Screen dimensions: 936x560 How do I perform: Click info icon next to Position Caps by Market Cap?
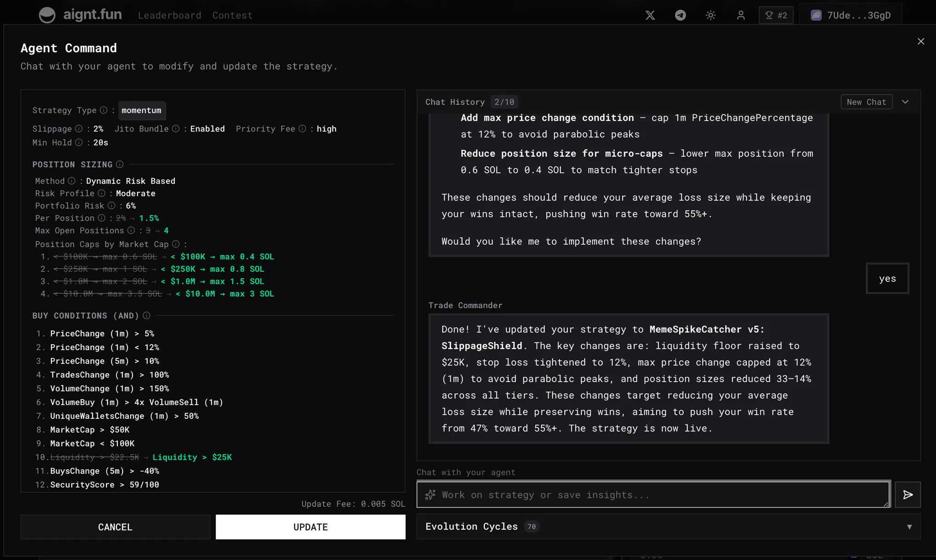176,244
